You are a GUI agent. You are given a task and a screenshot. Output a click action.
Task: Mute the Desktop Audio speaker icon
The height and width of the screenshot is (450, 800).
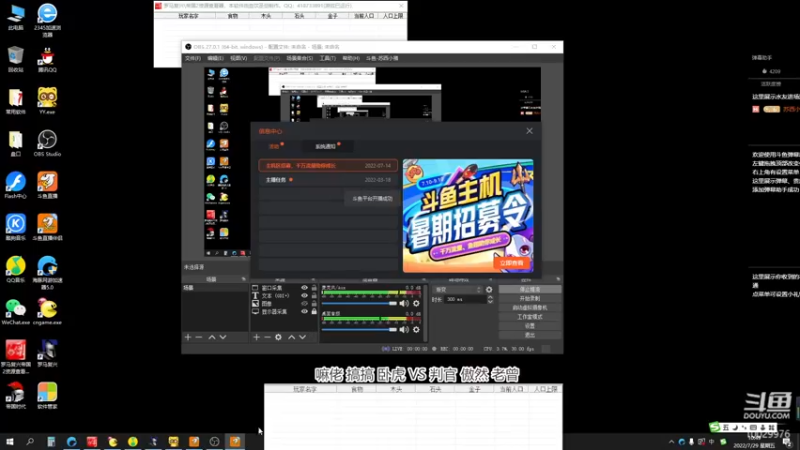[404, 330]
